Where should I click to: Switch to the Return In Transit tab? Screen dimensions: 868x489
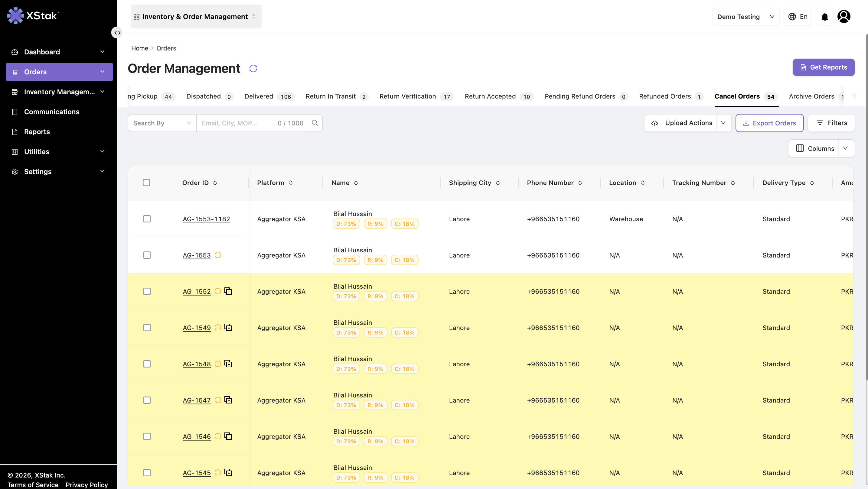pos(337,96)
